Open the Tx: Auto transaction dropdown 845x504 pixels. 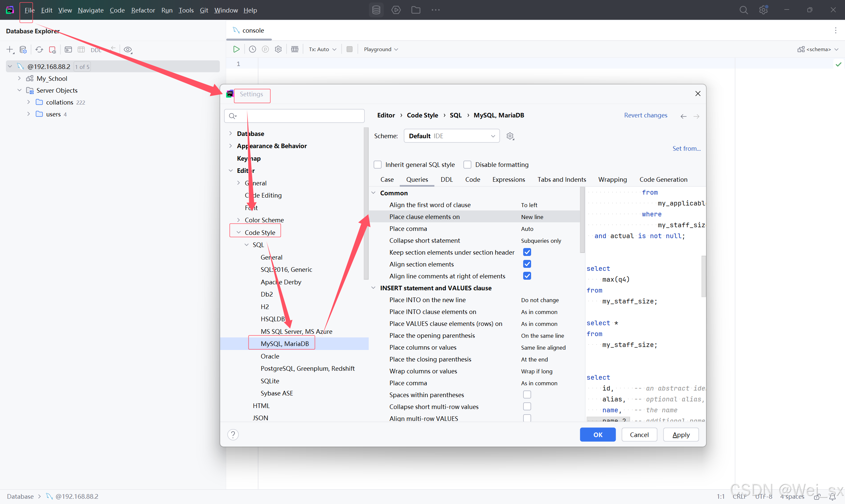point(322,49)
